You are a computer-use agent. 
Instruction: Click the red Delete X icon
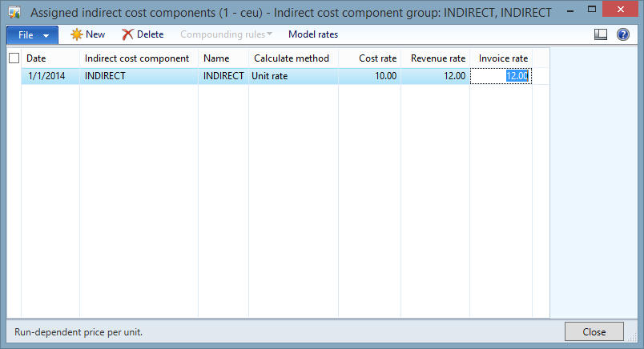[127, 34]
